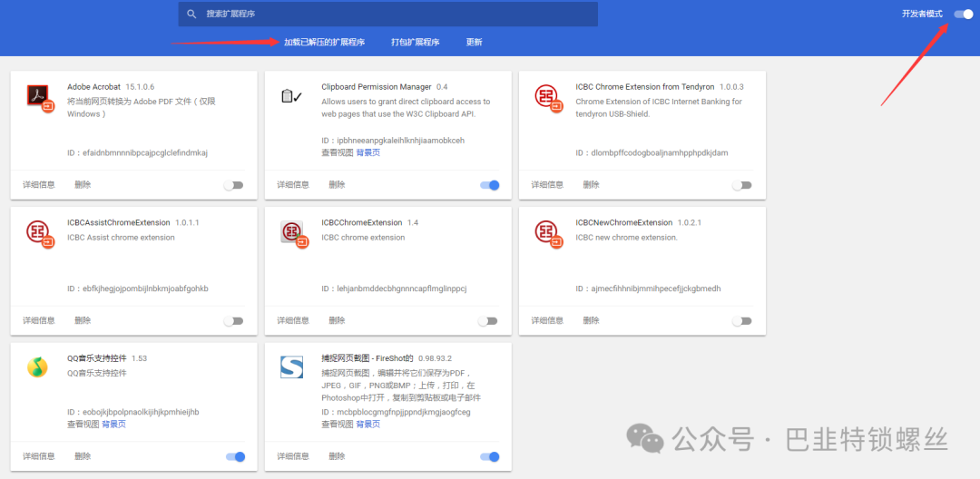The width and height of the screenshot is (980, 479).
Task: Click 删除 for Clipboard Permission Manager
Action: (337, 185)
